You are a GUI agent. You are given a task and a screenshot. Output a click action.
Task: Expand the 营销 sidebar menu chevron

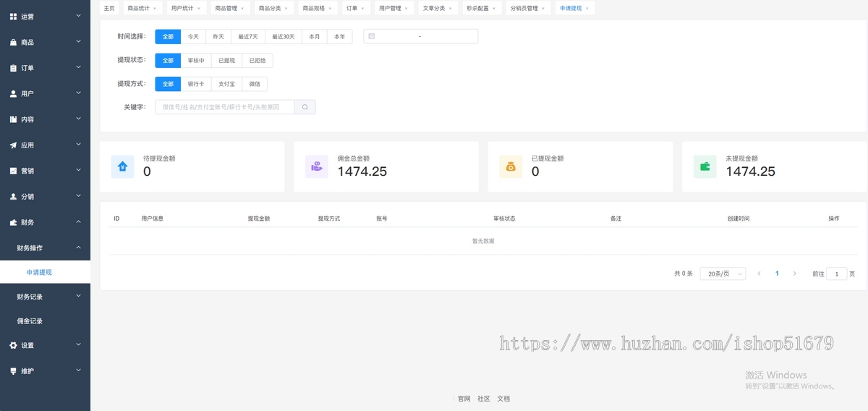click(x=78, y=170)
